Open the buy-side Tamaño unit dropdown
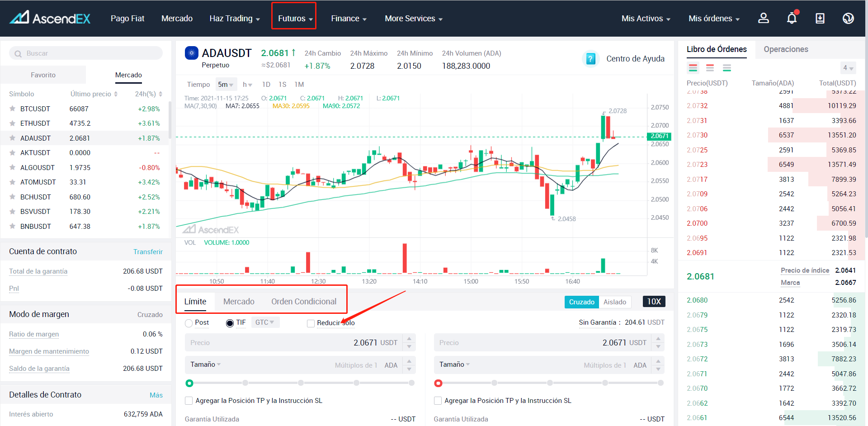The height and width of the screenshot is (426, 868). coord(205,364)
